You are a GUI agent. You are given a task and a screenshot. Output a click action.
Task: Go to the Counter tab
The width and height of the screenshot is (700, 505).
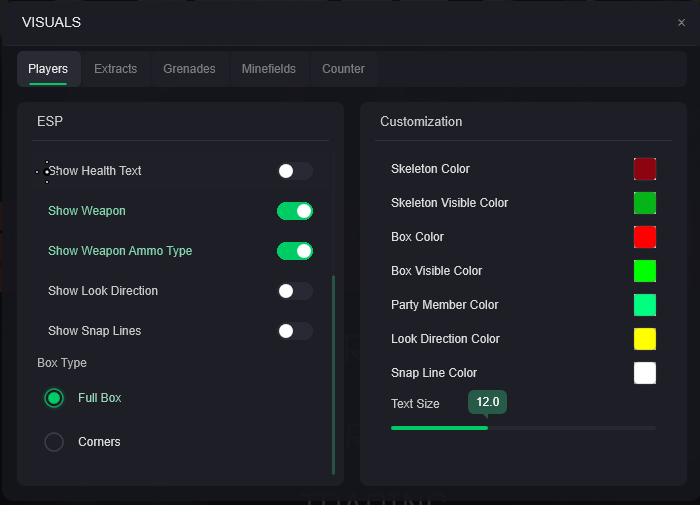343,69
